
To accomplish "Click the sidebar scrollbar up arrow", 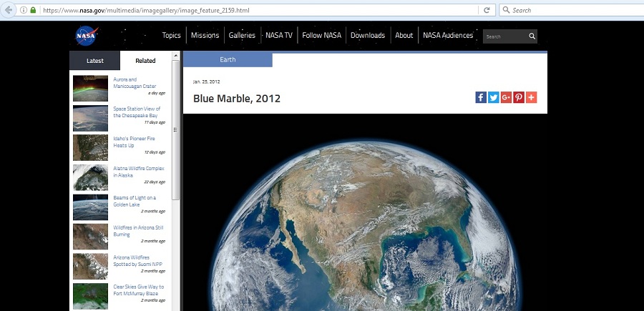I will 176,55.
